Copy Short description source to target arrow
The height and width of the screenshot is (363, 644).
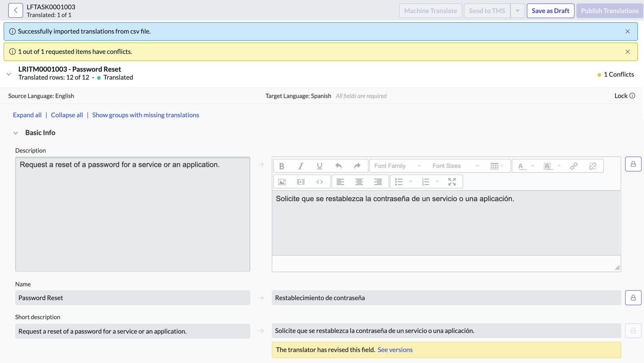pos(261,331)
